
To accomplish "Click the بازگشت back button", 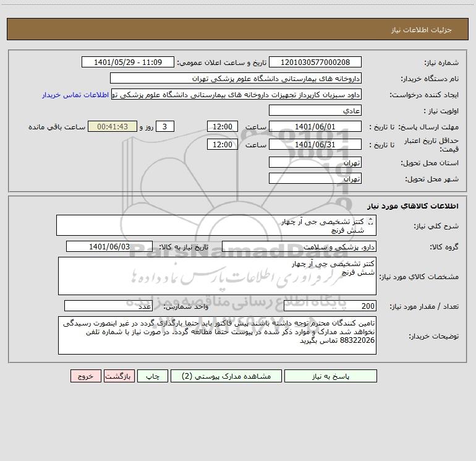I will tap(119, 376).
